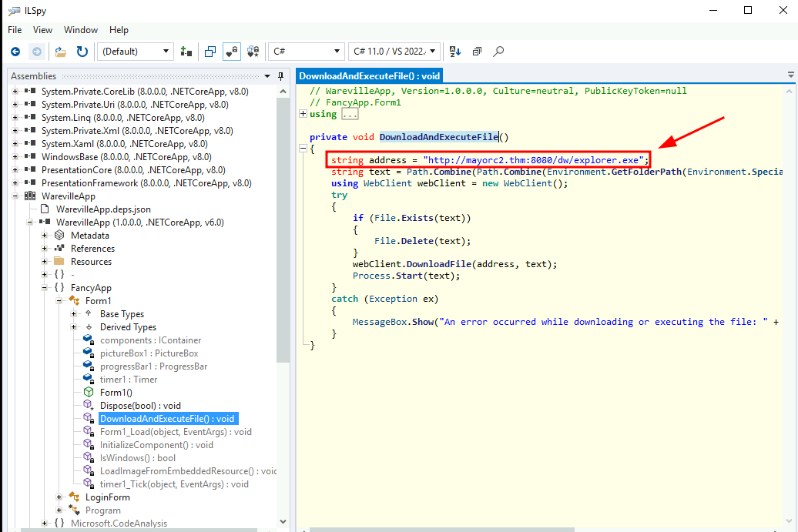Viewport: 798px width, 532px height.
Task: Click GetFolderPath in the code
Action: (x=646, y=172)
